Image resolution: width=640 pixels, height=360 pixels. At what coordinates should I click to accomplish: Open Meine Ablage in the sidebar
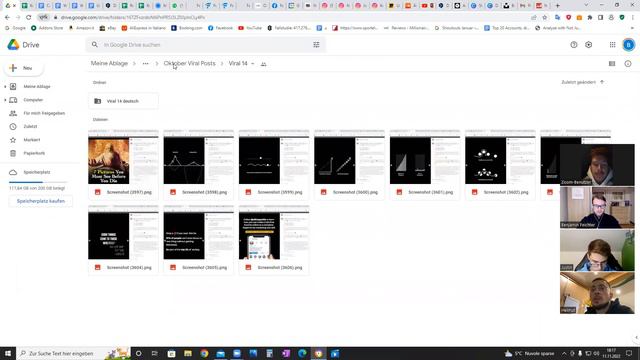[37, 87]
